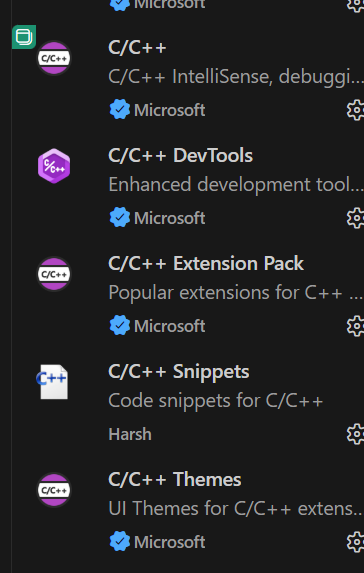This screenshot has width=364, height=573.
Task: Click the C/C++ Themes extension icon
Action: point(54,490)
